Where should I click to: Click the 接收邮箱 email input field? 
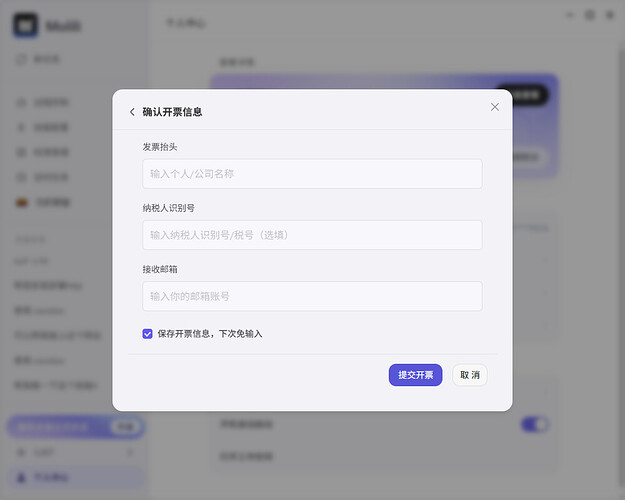point(312,296)
